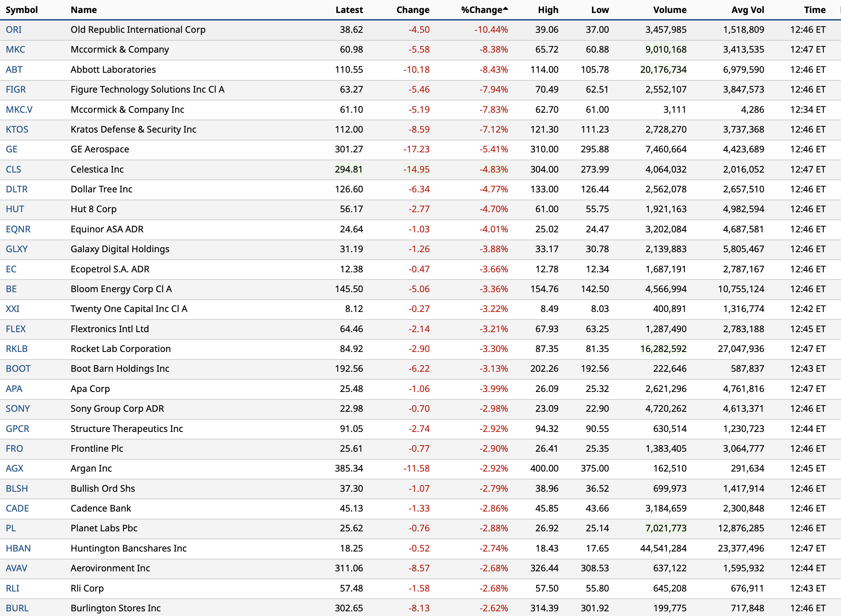Click the BURL symbol link
The width and height of the screenshot is (841, 616).
[17, 608]
